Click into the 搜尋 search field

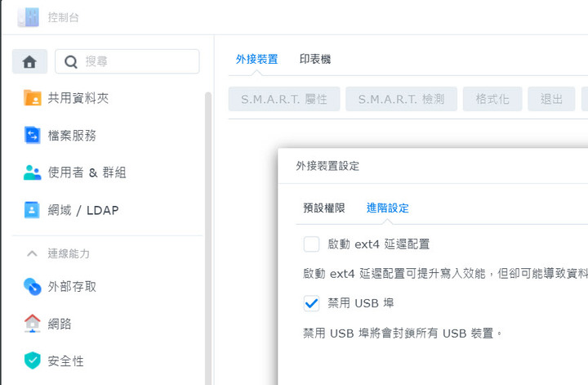point(127,61)
